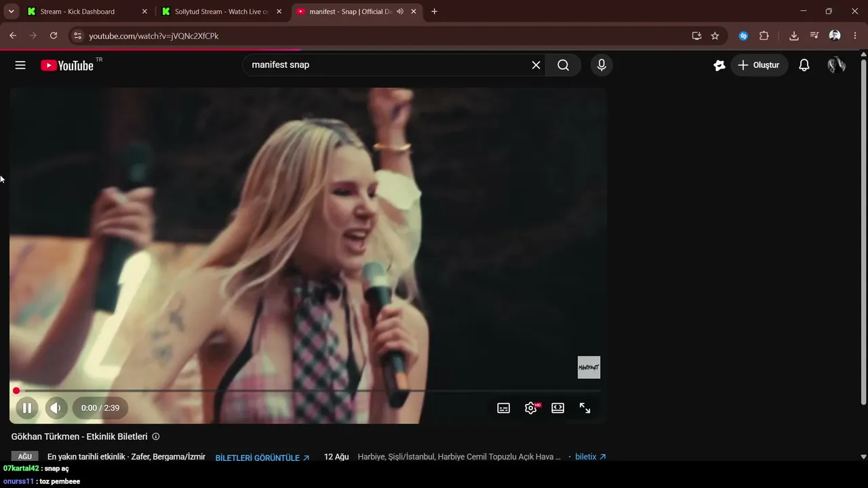Go back in the browser
The width and height of the screenshot is (868, 488).
[x=13, y=36]
